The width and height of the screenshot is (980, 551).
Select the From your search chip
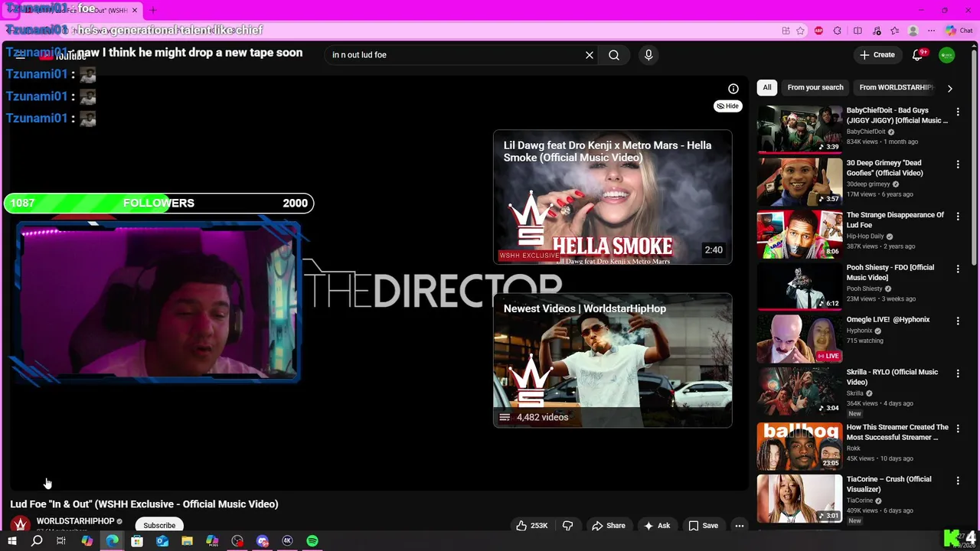815,87
